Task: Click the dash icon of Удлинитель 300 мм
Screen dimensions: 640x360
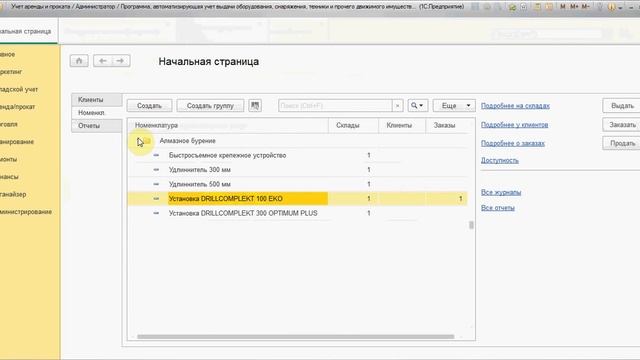Action: pyautogui.click(x=156, y=169)
